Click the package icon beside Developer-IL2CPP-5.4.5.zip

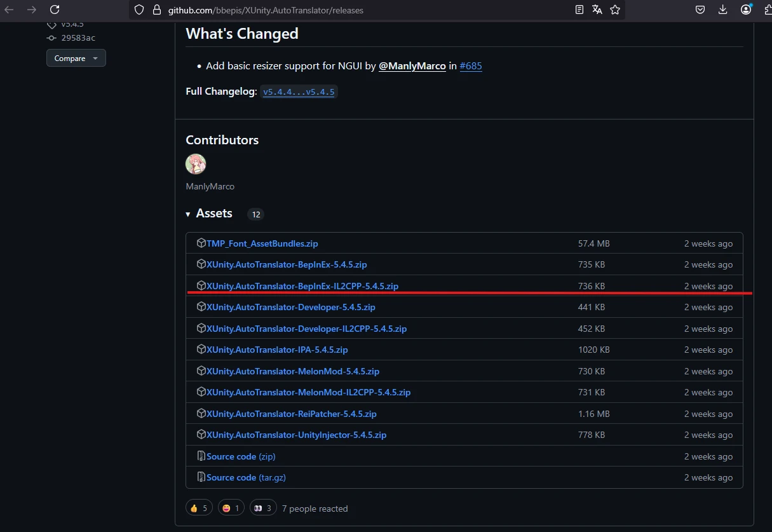click(201, 328)
